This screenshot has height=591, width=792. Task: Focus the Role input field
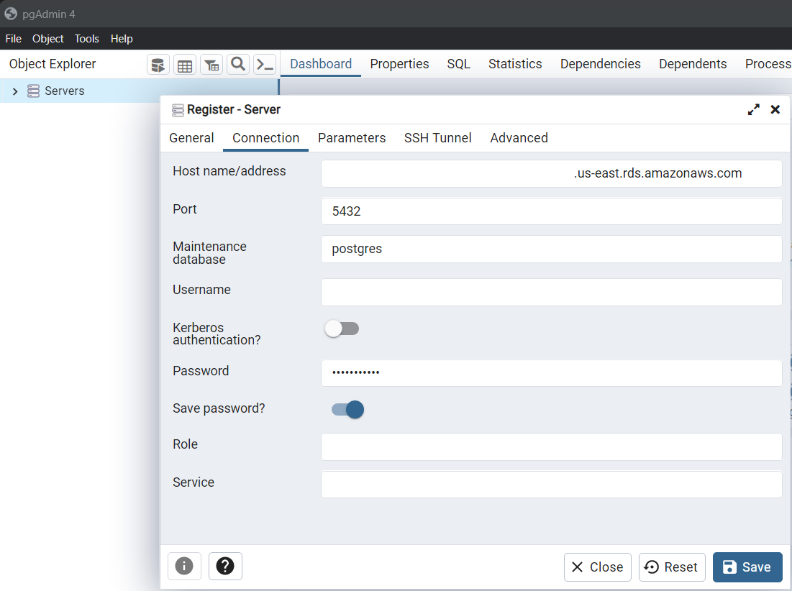552,447
